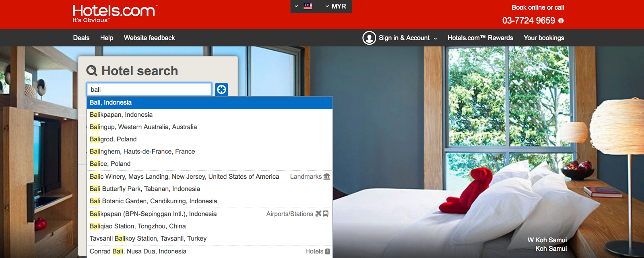Click the Hotels category building icon
The height and width of the screenshot is (258, 644).
pos(327,251)
